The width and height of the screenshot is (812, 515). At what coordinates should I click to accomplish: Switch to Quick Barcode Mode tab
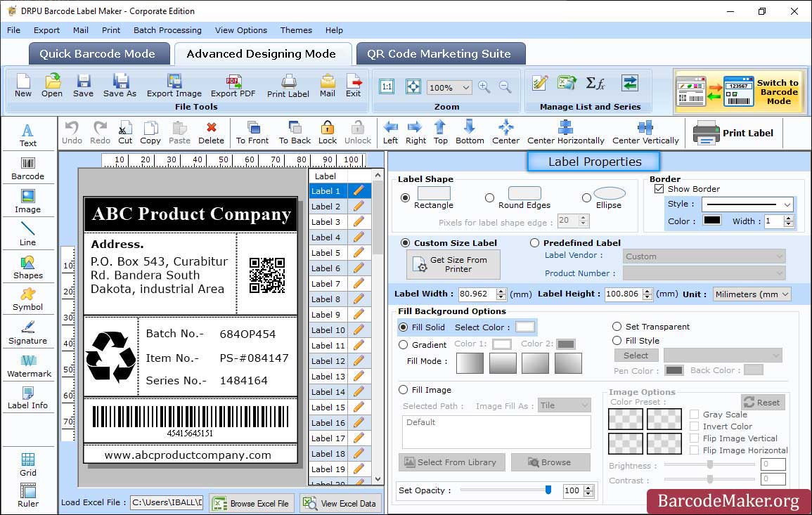(98, 54)
